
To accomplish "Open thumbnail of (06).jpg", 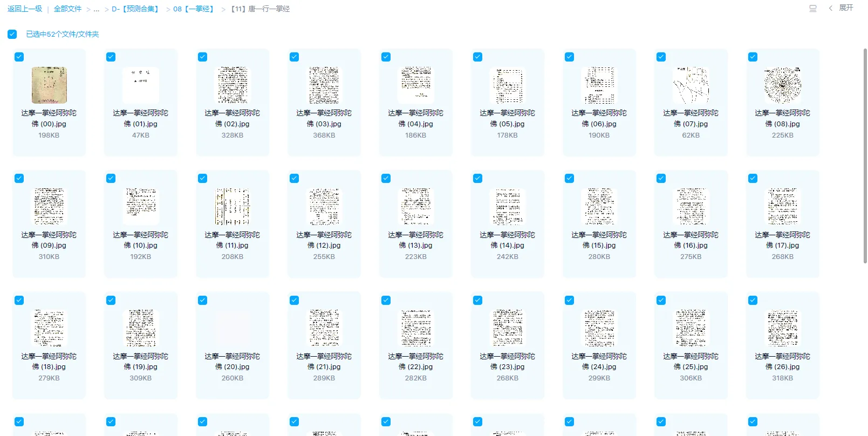I will pos(599,85).
